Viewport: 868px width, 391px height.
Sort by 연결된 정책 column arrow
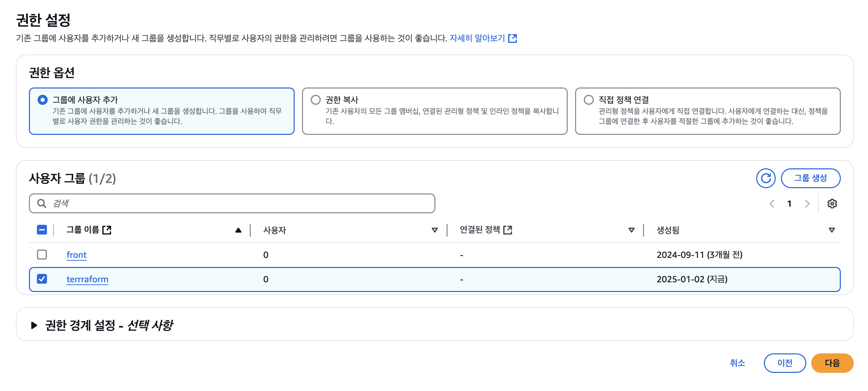pyautogui.click(x=631, y=230)
